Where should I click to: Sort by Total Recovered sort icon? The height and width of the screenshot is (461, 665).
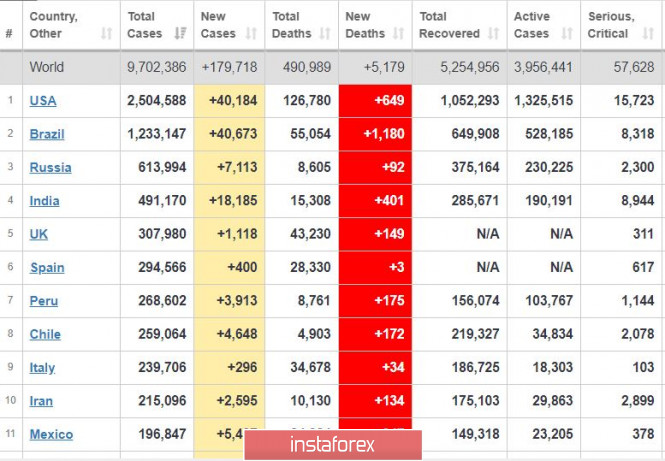click(x=493, y=34)
